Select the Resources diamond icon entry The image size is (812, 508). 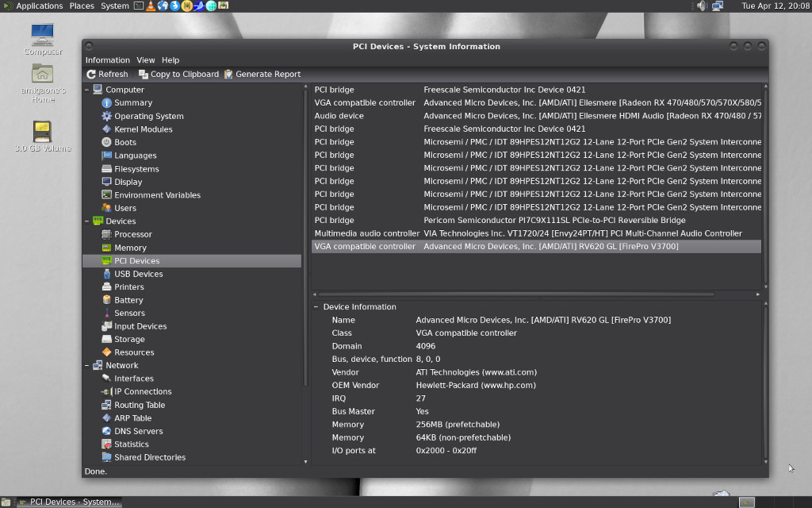pos(106,352)
